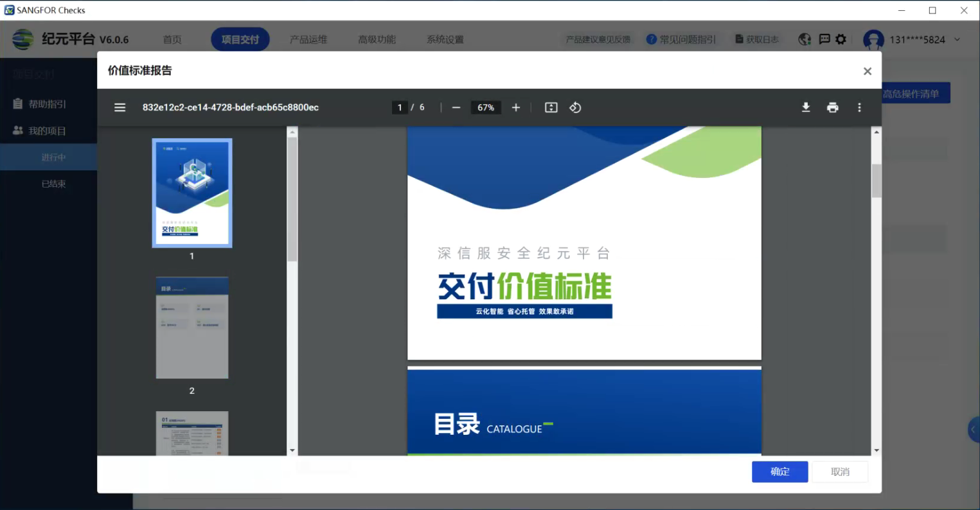Select page 2 thumbnail in sidebar
The image size is (980, 510).
[192, 328]
